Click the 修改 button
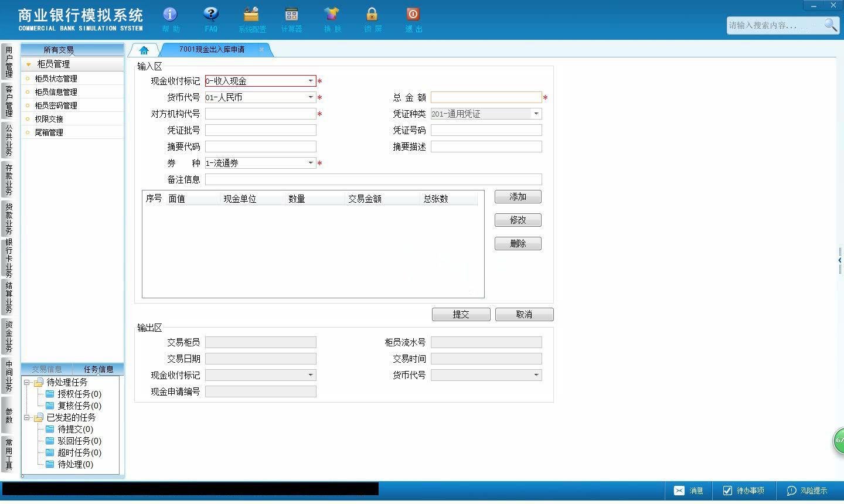 click(x=518, y=220)
